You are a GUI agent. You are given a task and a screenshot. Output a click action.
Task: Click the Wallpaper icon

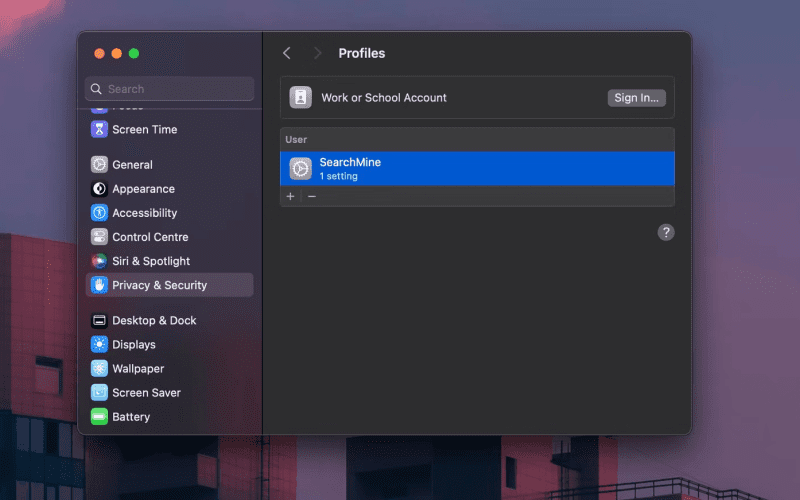click(x=99, y=368)
